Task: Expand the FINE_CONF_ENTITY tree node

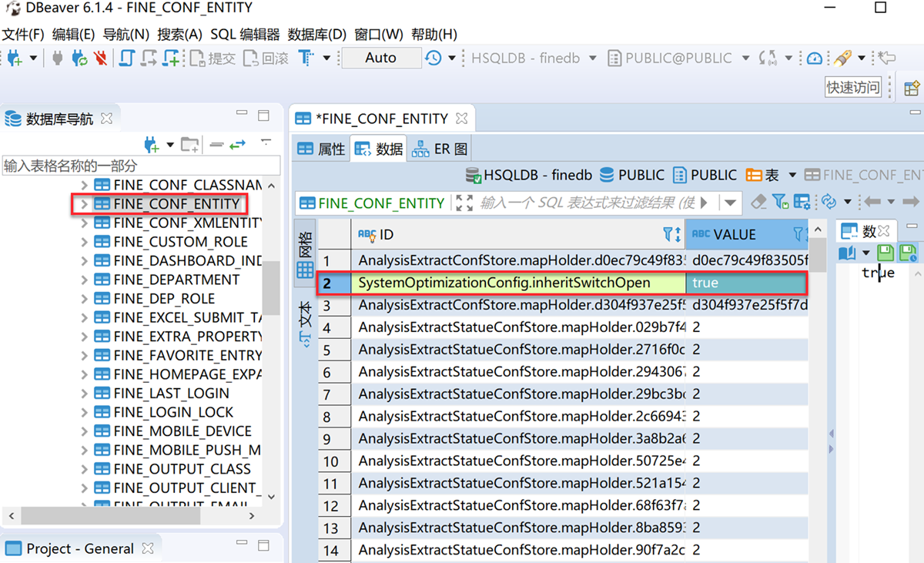Action: tap(85, 204)
